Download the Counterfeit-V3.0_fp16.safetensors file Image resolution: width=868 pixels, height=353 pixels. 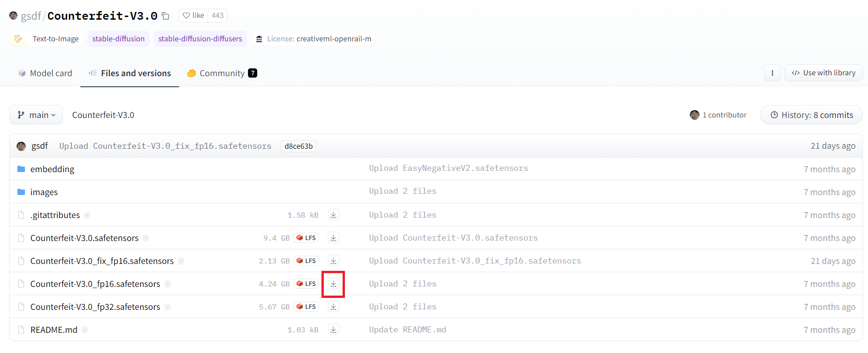pyautogui.click(x=333, y=284)
